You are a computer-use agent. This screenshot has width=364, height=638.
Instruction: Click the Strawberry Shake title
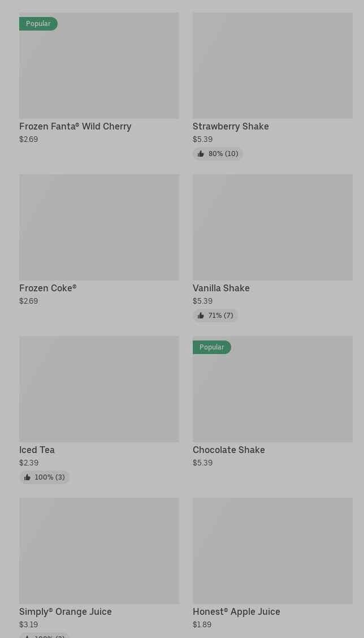[231, 127]
